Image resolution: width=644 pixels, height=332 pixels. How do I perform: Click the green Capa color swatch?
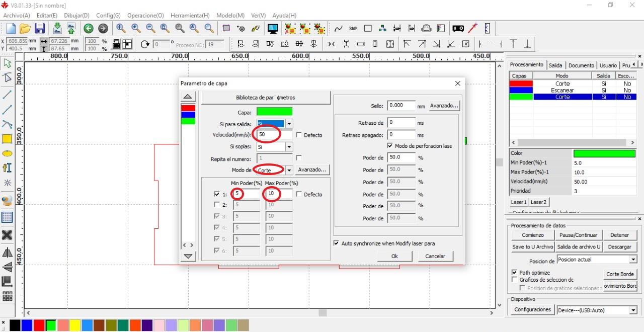[274, 112]
